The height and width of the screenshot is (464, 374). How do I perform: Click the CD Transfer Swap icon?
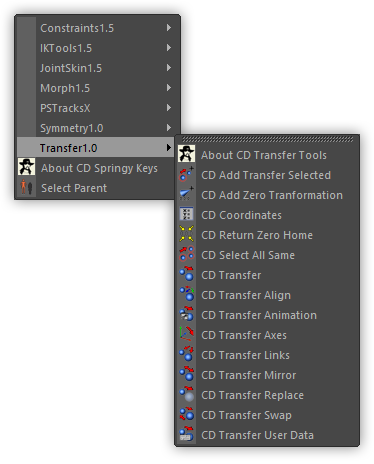pos(186,415)
